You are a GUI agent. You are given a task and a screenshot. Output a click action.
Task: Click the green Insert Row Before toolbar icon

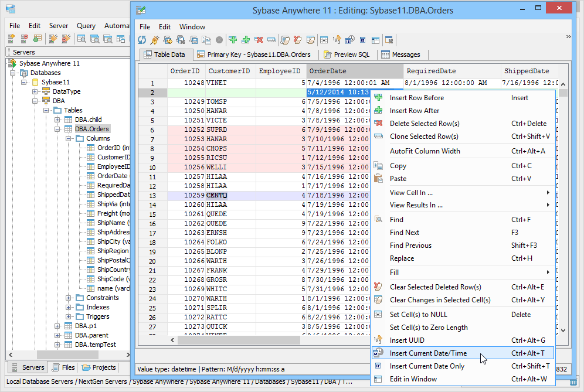(233, 40)
